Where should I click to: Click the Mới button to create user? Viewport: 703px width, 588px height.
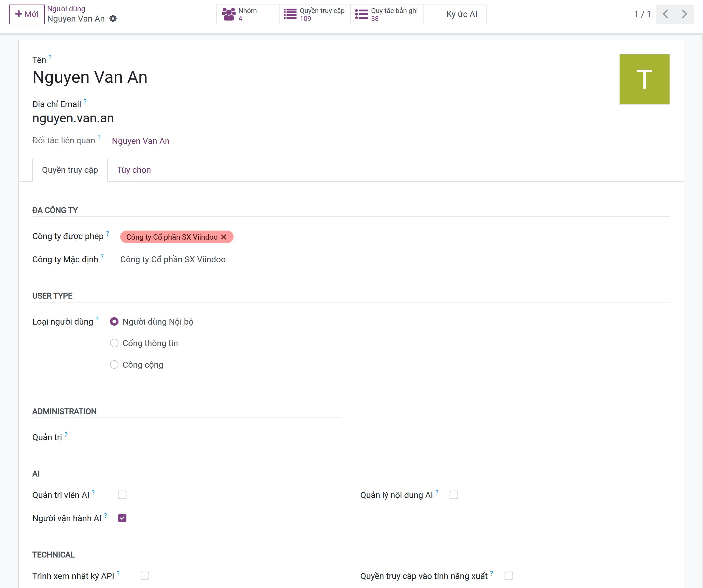27,14
